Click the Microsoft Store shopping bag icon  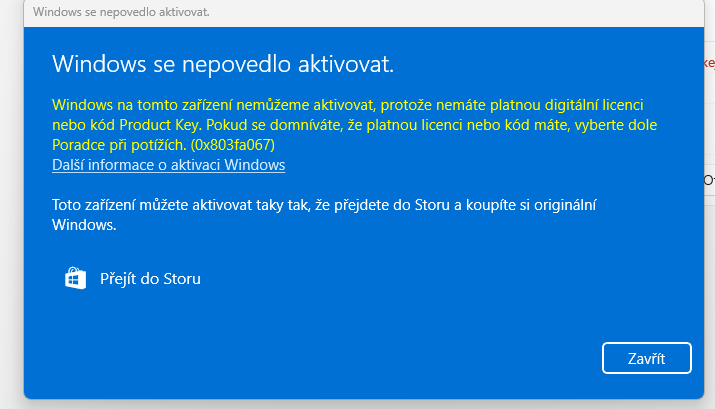pyautogui.click(x=75, y=279)
